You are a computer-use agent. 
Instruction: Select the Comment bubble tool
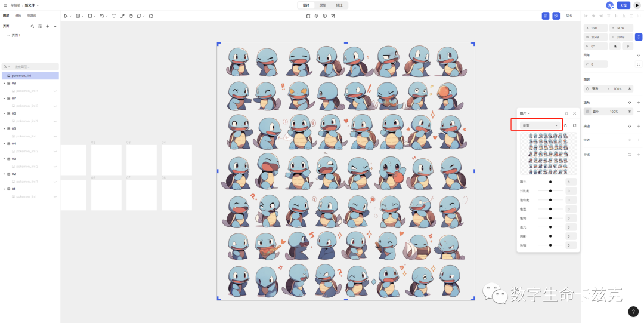click(139, 16)
